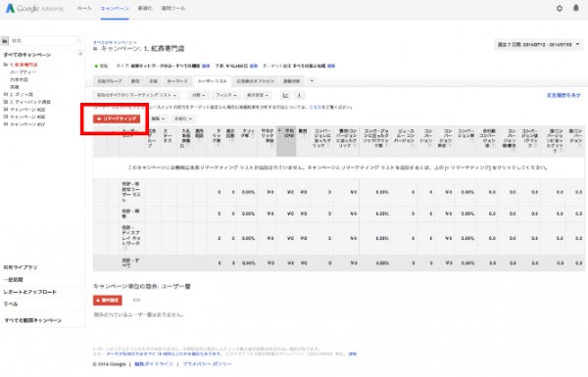Expand the extra tabs arrow after the last tab
The height and width of the screenshot is (377, 588).
coord(312,81)
